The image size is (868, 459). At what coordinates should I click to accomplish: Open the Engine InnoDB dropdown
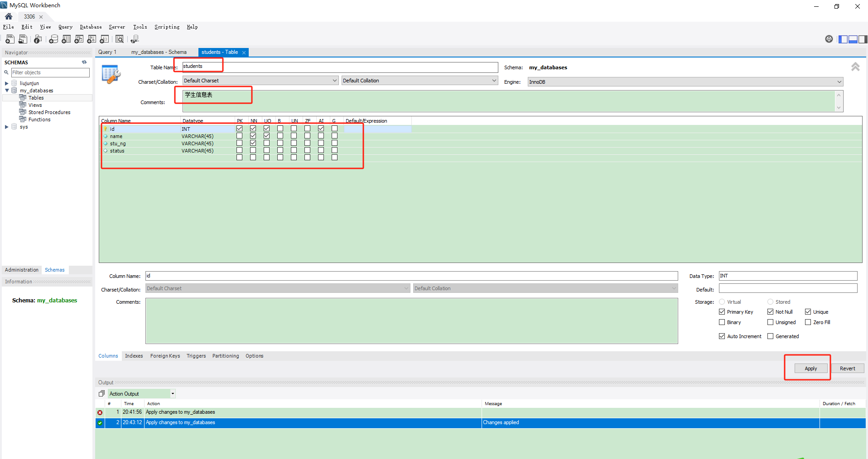coord(685,82)
